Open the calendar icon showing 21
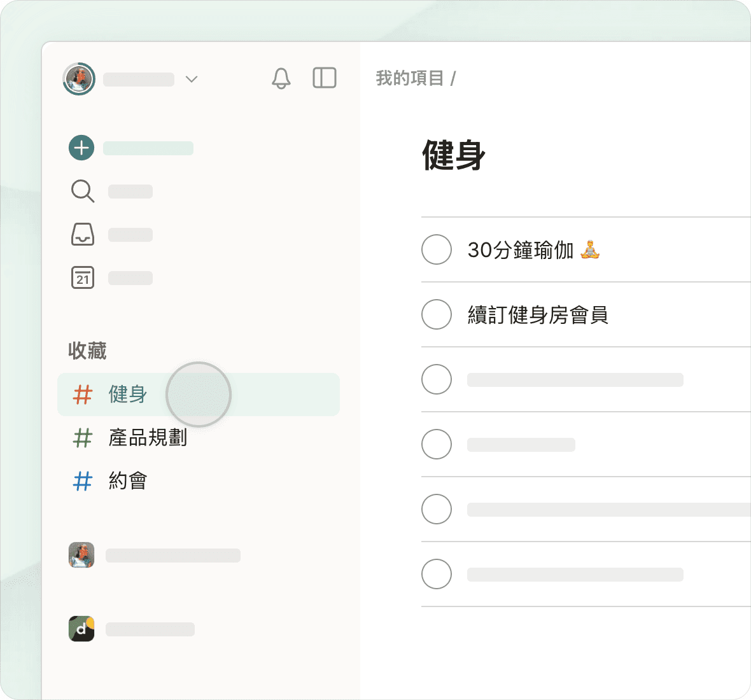The height and width of the screenshot is (700, 751). click(82, 278)
